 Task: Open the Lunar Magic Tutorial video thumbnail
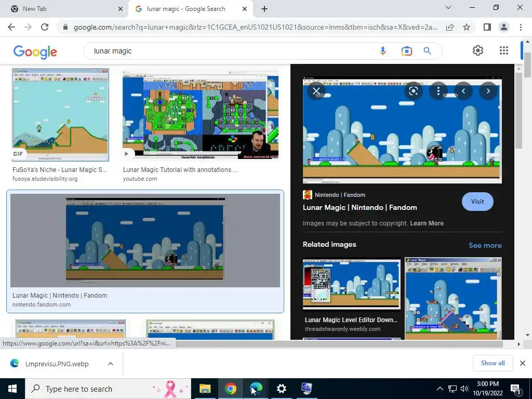coord(201,115)
